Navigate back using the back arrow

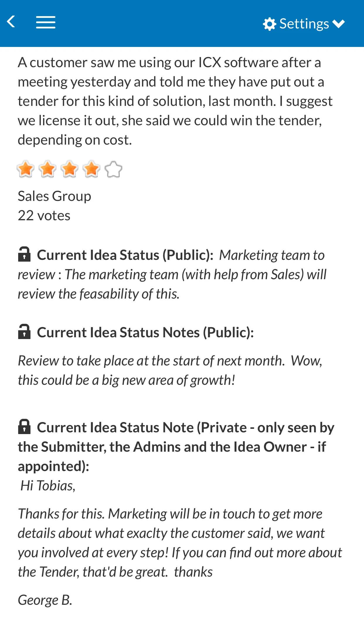click(x=11, y=22)
